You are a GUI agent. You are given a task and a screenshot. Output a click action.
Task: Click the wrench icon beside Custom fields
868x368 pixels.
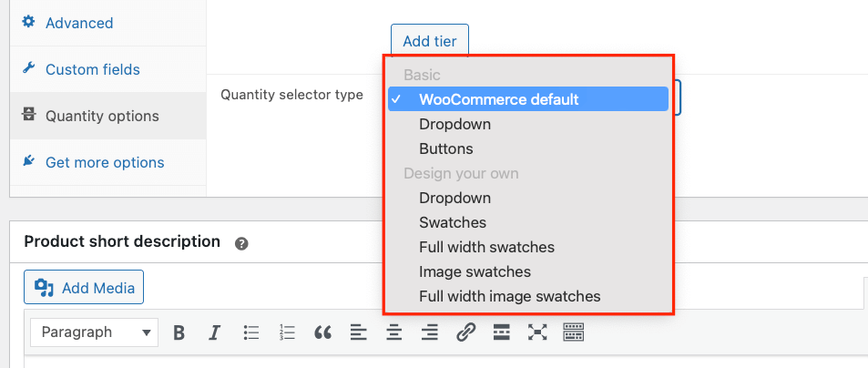28,68
